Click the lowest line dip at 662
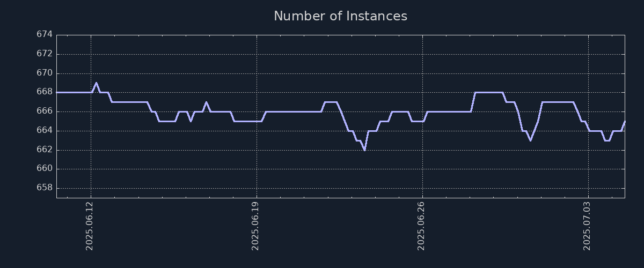The image size is (644, 268). pos(364,150)
